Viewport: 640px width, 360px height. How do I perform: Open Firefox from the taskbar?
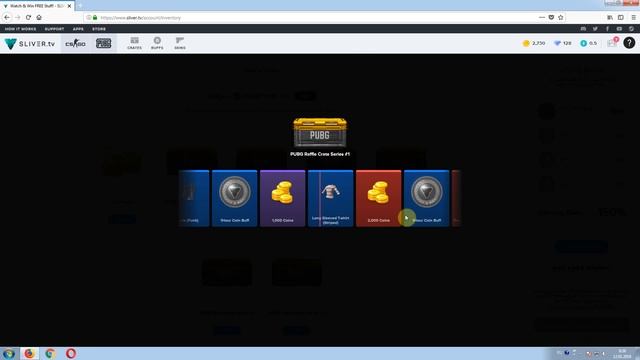[29, 353]
